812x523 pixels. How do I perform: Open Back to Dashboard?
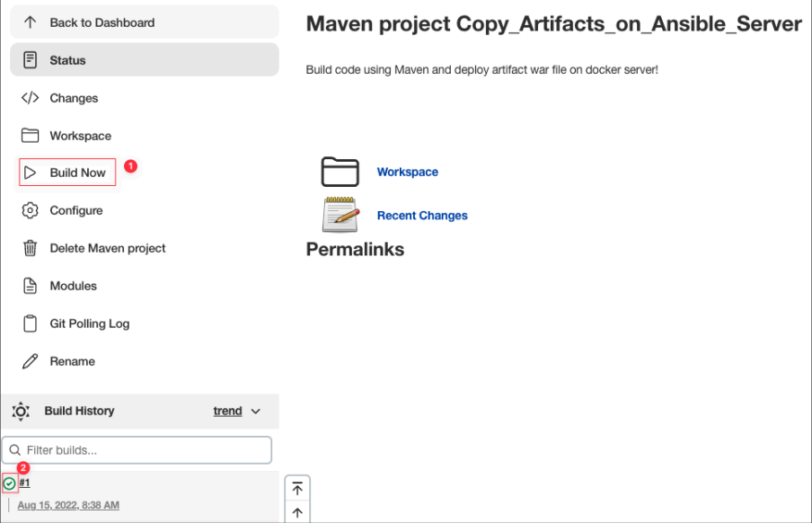(x=145, y=22)
